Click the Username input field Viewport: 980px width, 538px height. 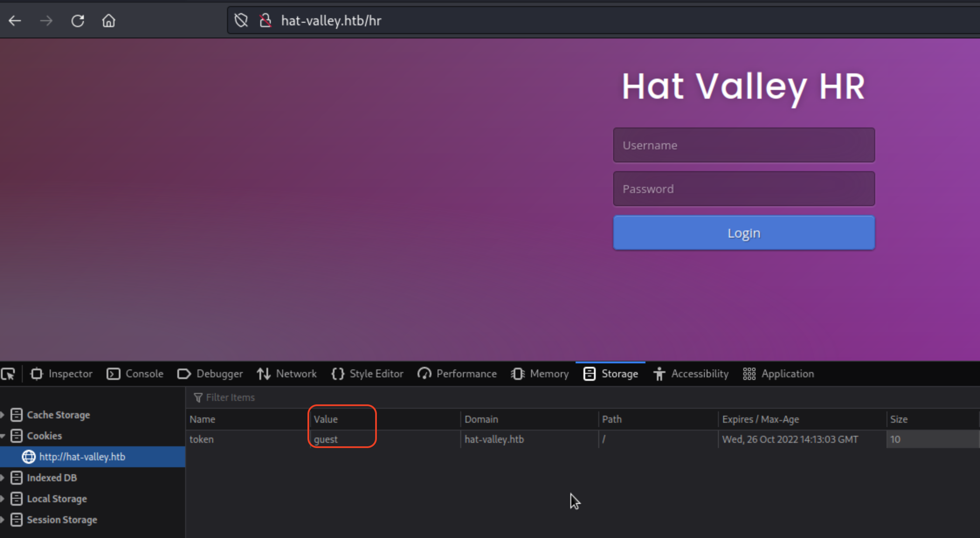744,145
